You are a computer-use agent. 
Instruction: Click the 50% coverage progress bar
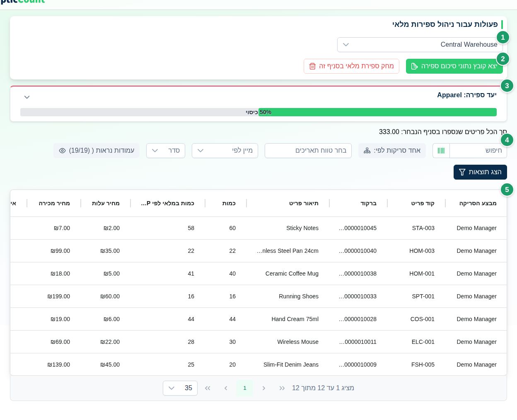click(258, 112)
